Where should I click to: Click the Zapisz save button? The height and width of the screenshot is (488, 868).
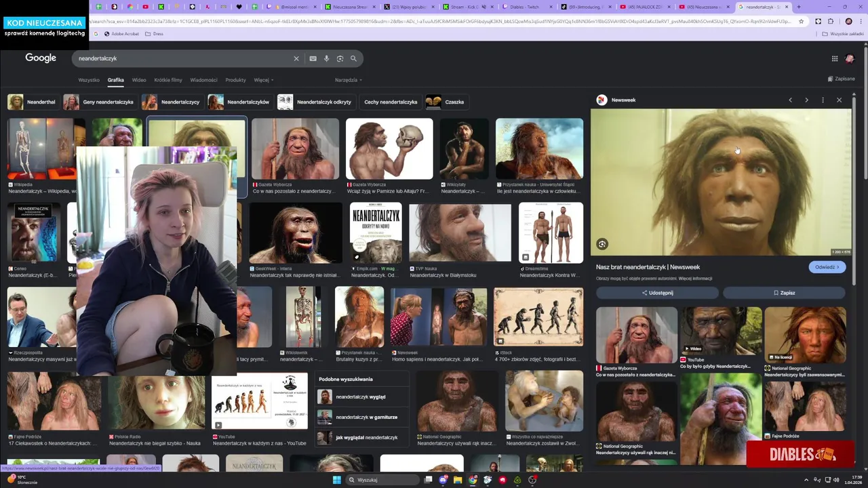[x=784, y=293]
